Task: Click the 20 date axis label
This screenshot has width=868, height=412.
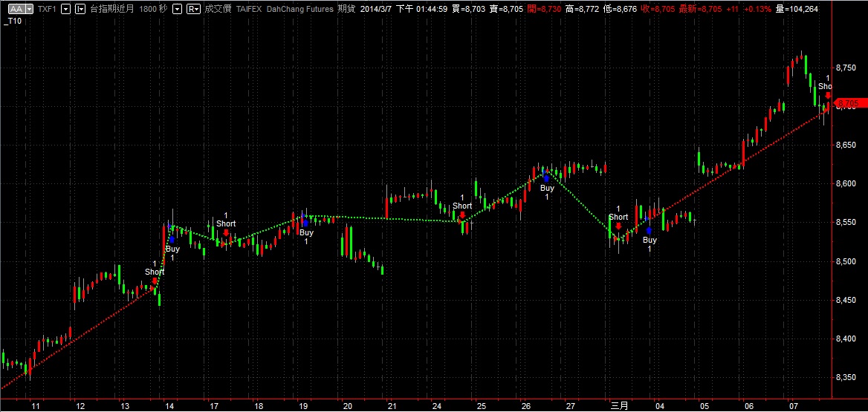Action: click(x=348, y=406)
